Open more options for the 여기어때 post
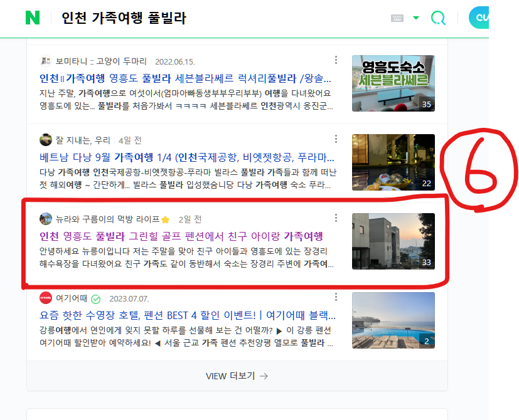 (336, 297)
